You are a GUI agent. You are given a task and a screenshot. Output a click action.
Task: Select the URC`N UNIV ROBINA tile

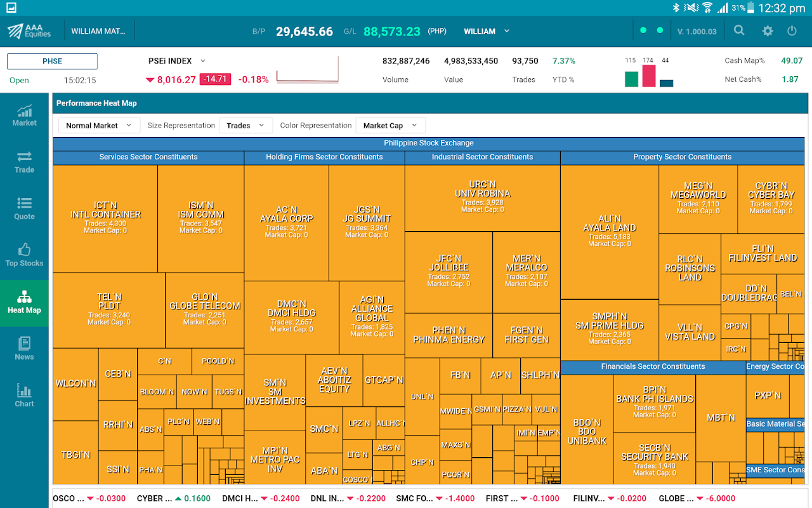(x=482, y=197)
